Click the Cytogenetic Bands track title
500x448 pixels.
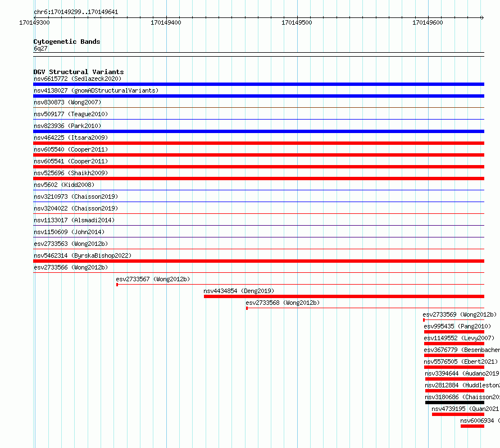pos(67,42)
